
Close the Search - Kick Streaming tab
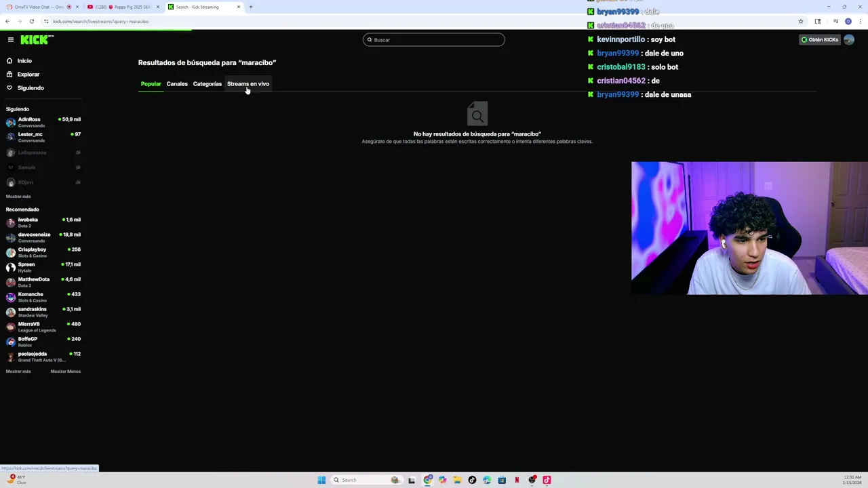tap(239, 7)
